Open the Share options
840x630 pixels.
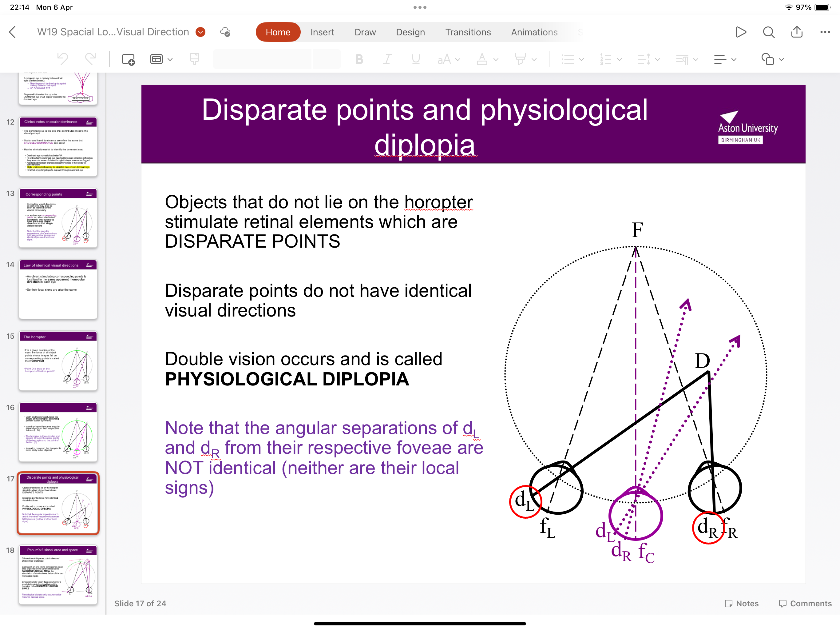point(797,32)
